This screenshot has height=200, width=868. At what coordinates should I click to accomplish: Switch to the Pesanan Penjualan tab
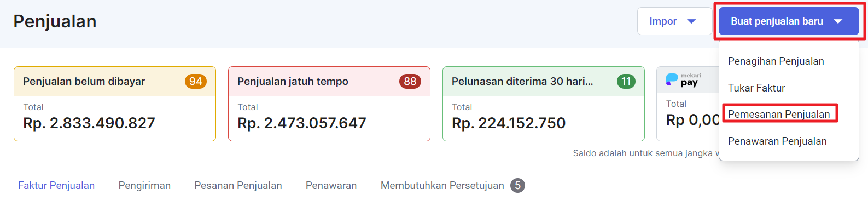click(238, 186)
